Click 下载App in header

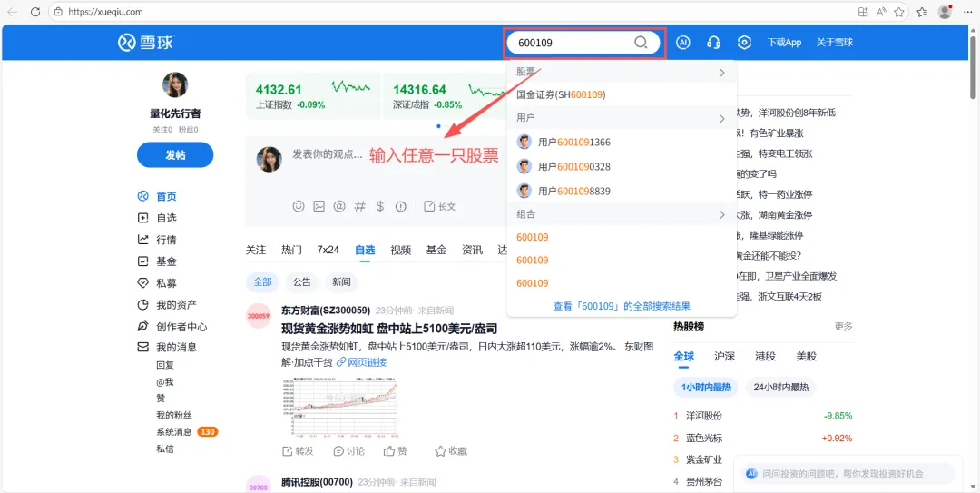tap(784, 43)
